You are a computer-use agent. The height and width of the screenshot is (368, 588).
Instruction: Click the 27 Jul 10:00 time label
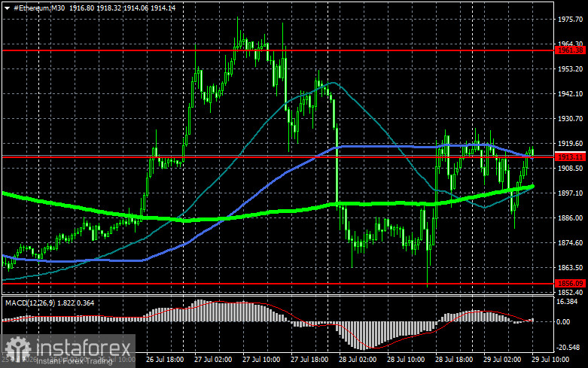[x=261, y=360]
